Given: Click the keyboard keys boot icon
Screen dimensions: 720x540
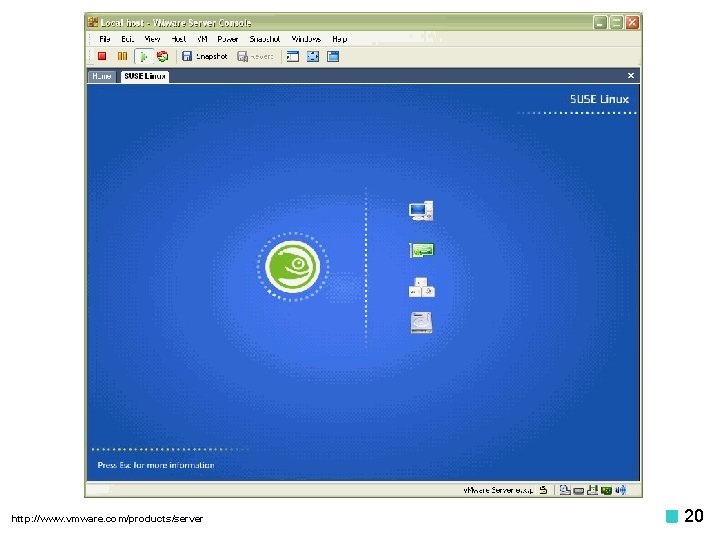Looking at the screenshot, I should tap(422, 287).
